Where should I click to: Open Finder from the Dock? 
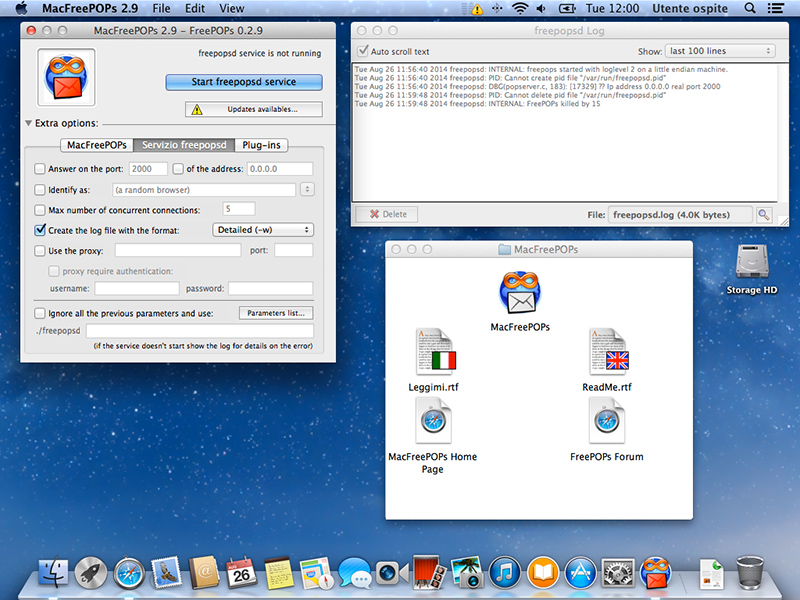pyautogui.click(x=53, y=573)
